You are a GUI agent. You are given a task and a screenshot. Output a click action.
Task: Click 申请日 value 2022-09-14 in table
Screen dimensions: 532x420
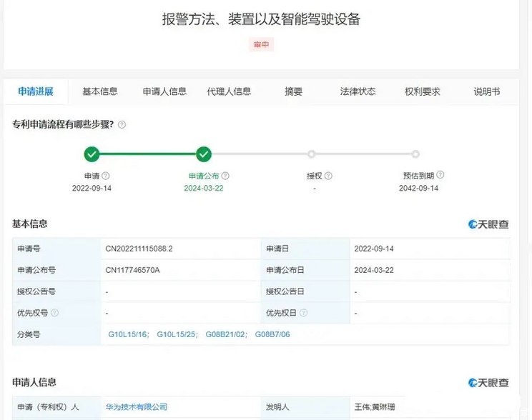coord(374,249)
